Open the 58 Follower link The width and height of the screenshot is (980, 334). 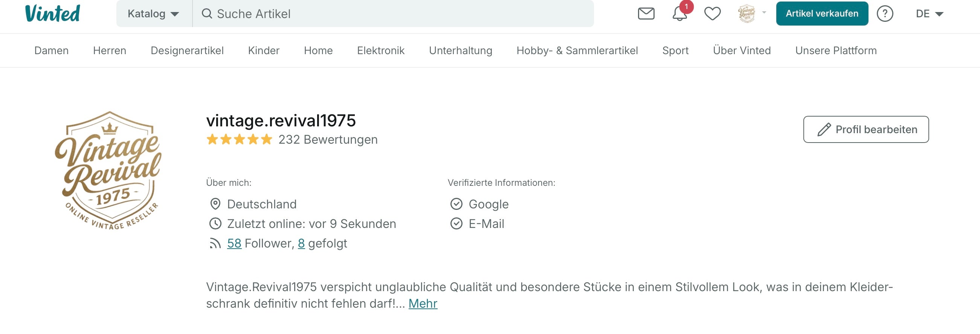(234, 243)
